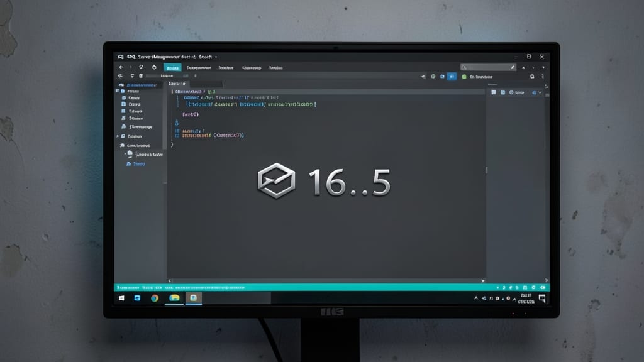Click the blue camera-like icon in the right toolbar
The width and height of the screenshot is (644, 362).
click(x=442, y=76)
